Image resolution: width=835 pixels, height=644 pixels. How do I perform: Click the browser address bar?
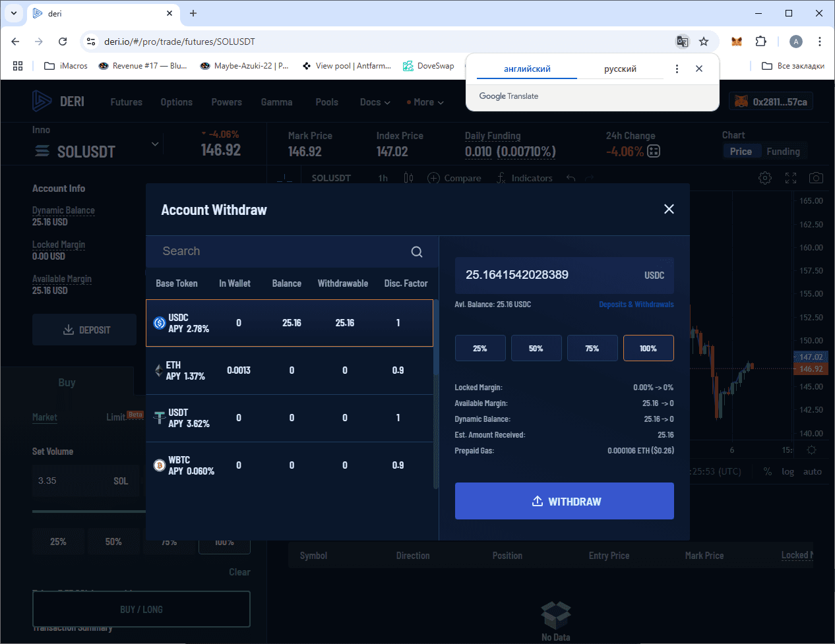pyautogui.click(x=386, y=42)
